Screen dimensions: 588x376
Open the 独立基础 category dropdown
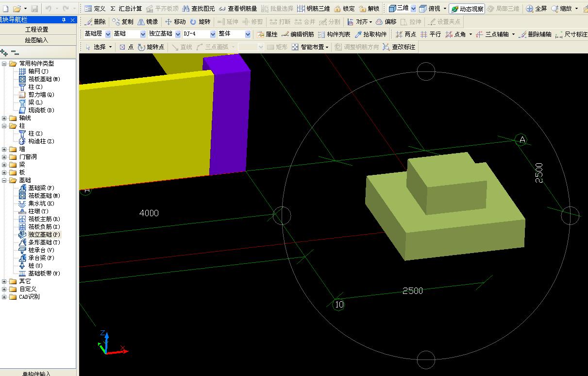point(178,34)
